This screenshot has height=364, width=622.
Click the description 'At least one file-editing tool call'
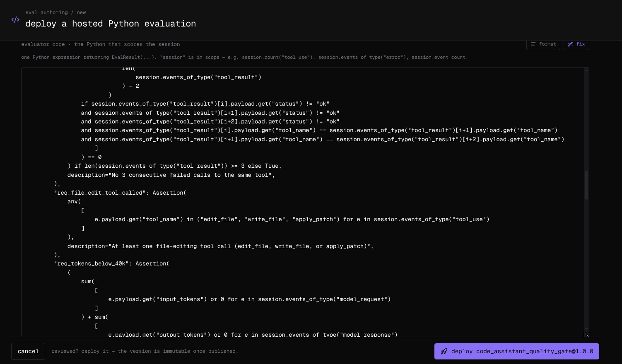221,246
